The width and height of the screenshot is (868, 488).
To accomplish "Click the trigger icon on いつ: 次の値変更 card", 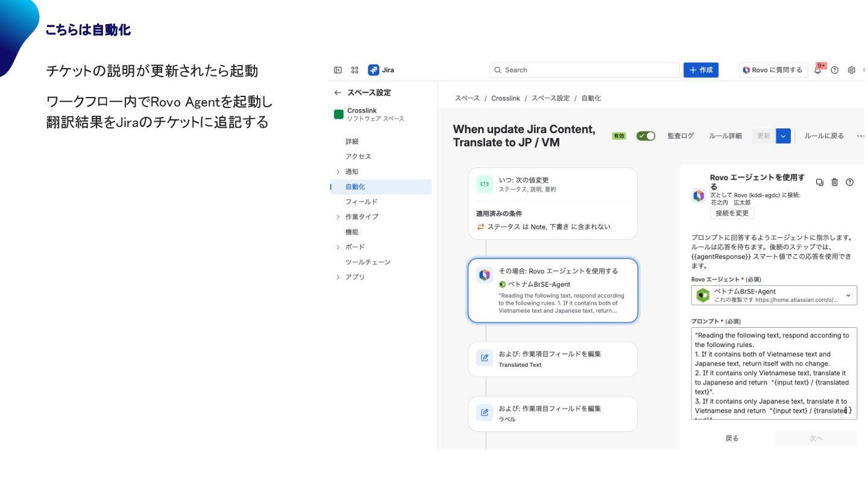I will tap(485, 184).
